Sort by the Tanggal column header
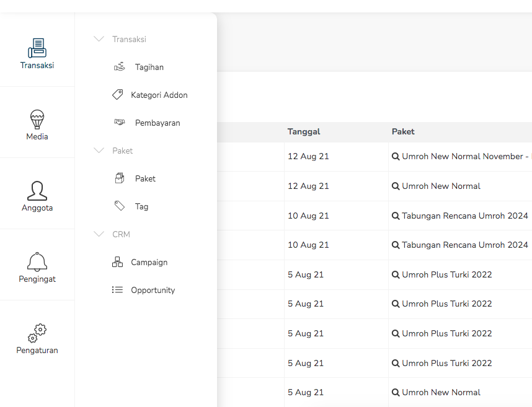532x407 pixels. pyautogui.click(x=304, y=131)
